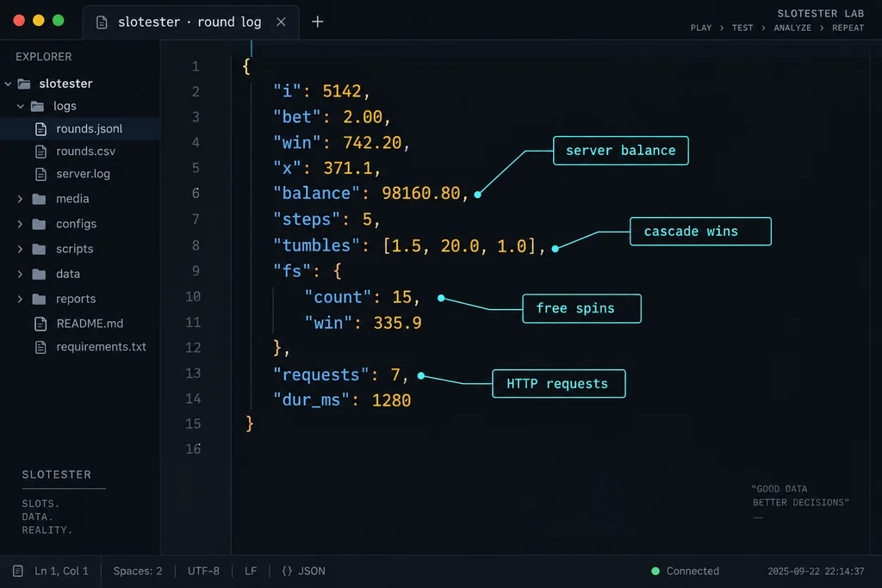Screen dimensions: 882x588
Task: Select the slotester · round log tab
Action: point(190,22)
